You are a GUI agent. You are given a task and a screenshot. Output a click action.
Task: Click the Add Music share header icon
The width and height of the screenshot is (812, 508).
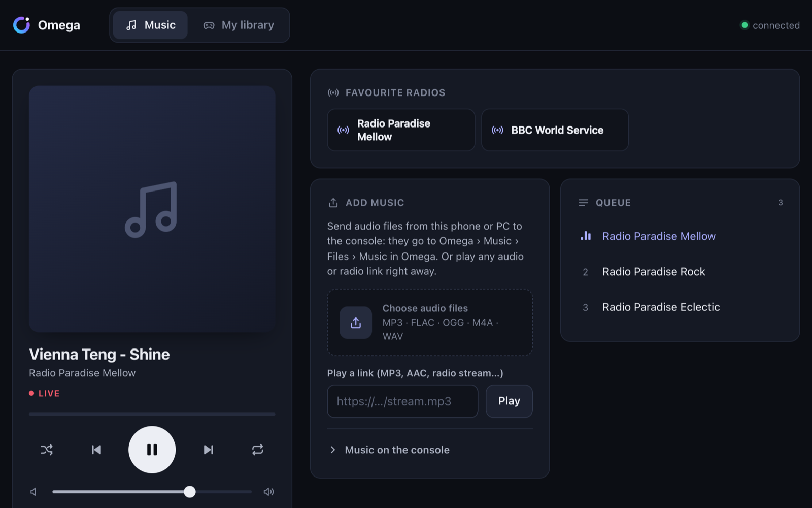click(333, 203)
